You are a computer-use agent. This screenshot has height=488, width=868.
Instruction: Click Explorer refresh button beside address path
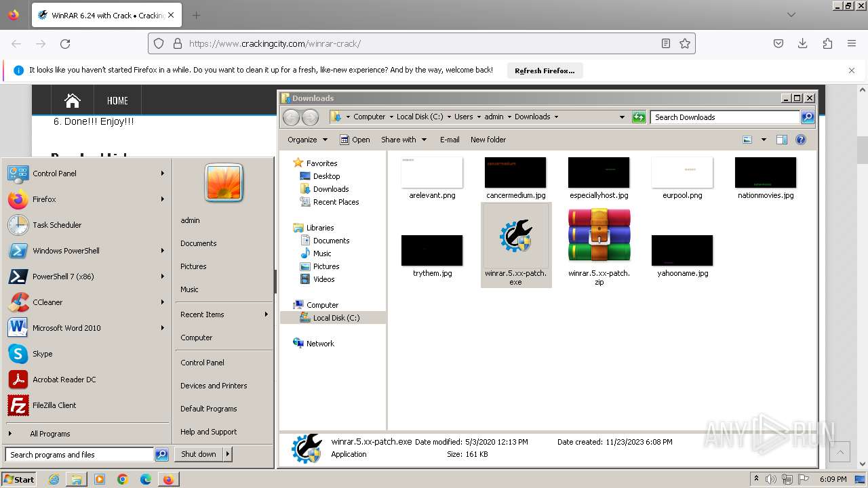(x=639, y=117)
